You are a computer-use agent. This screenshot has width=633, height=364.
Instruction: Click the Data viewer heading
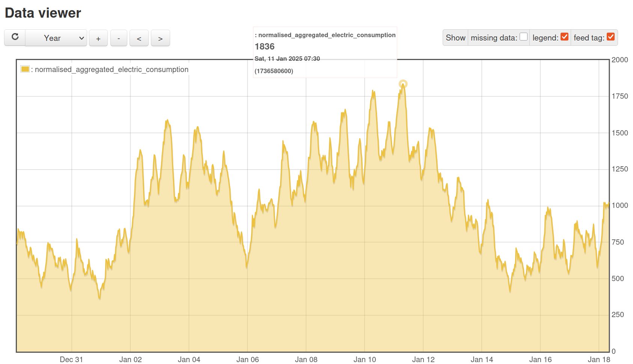click(x=43, y=13)
